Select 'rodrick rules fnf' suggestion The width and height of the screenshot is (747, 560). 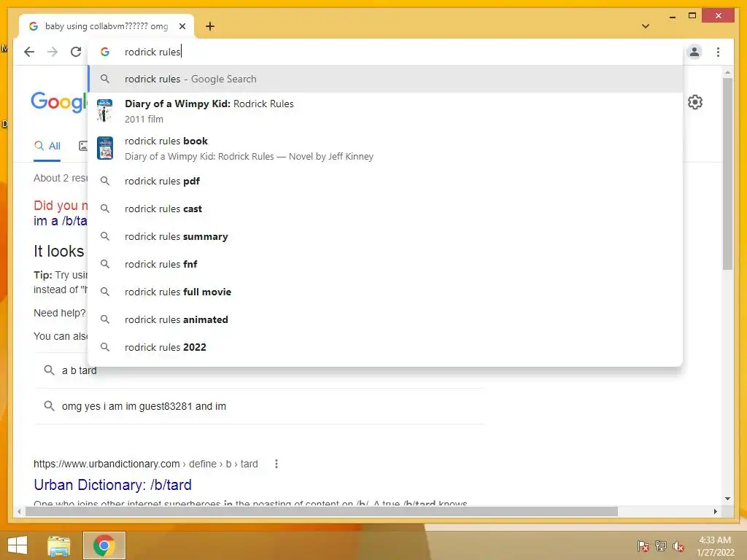click(385, 264)
